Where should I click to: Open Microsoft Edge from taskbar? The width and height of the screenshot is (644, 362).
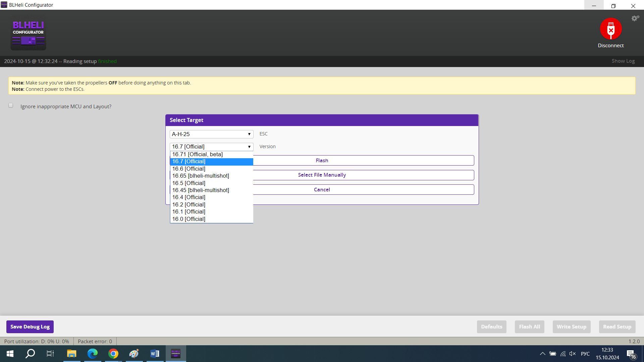[93, 354]
